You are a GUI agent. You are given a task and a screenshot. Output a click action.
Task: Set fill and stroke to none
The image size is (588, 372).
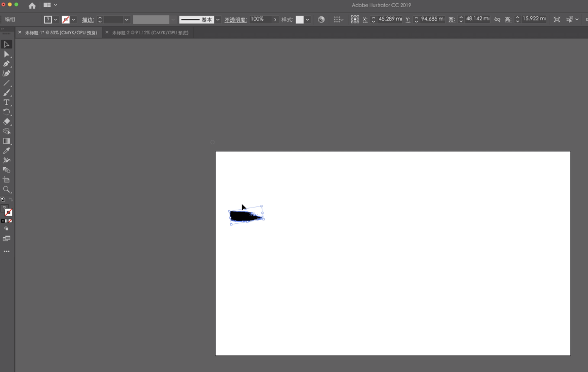(x=10, y=221)
